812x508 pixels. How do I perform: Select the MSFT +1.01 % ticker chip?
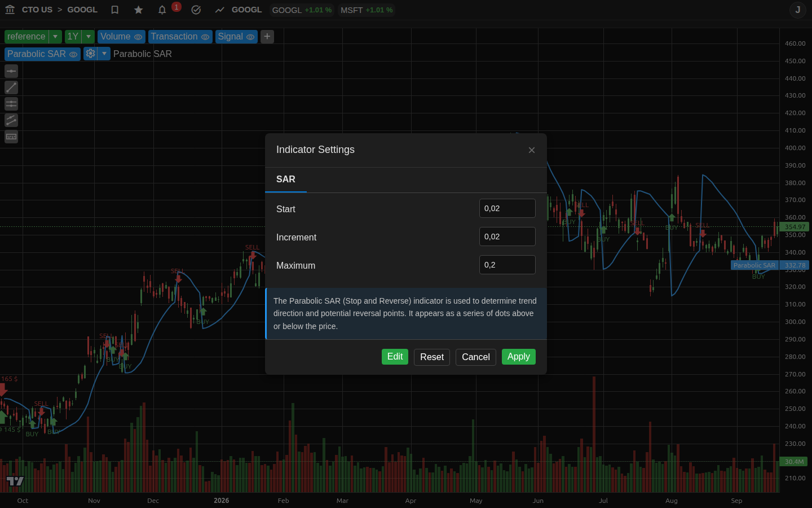(x=367, y=10)
